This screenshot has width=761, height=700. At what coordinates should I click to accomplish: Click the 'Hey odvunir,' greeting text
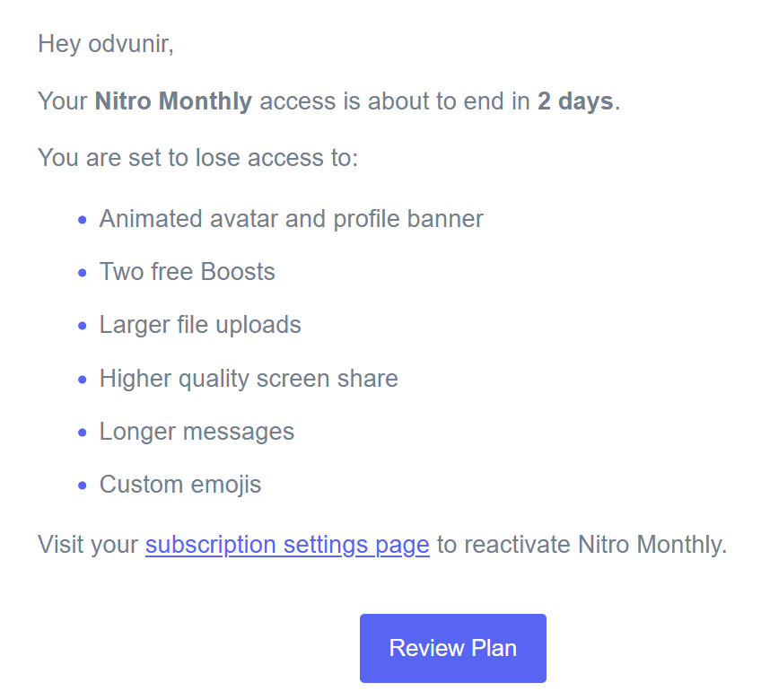pyautogui.click(x=106, y=44)
